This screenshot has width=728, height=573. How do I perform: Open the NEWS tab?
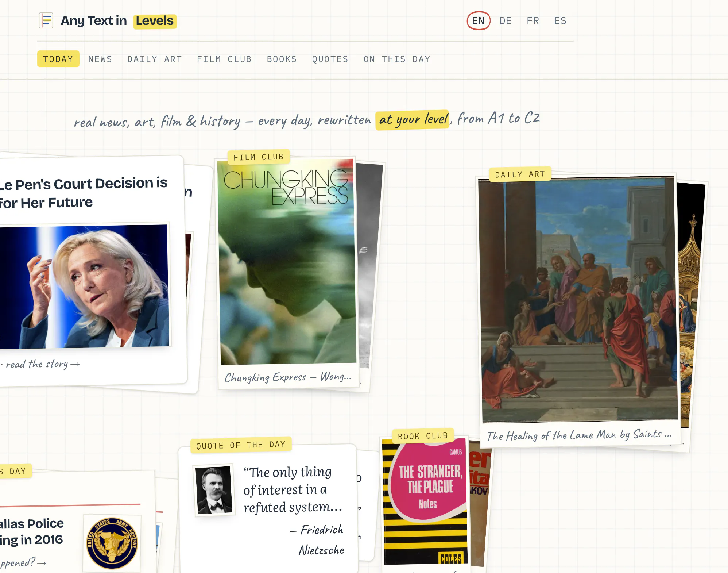(x=100, y=59)
